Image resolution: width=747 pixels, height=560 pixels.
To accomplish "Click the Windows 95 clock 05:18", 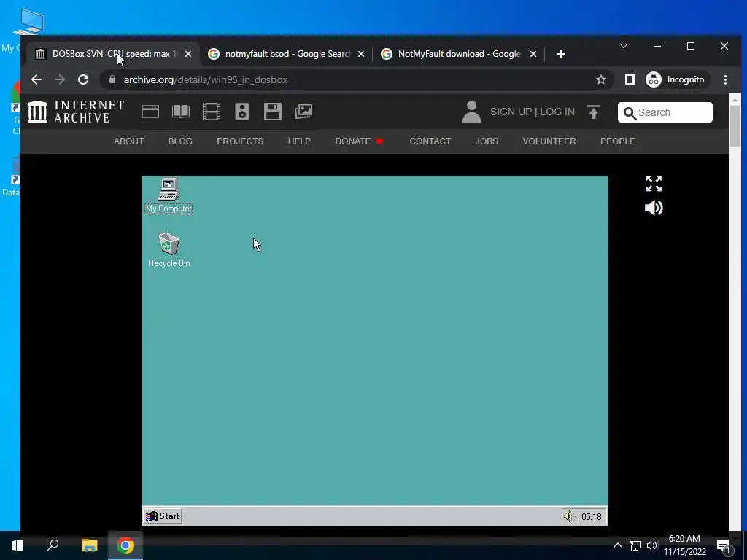I will (x=591, y=517).
